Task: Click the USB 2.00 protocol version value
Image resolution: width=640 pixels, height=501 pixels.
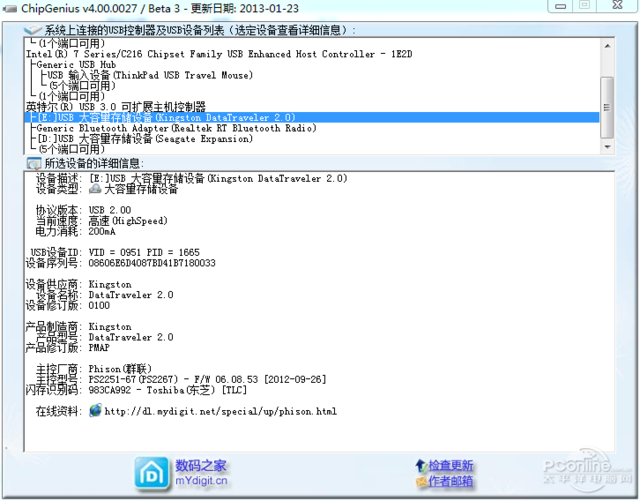Action: click(x=110, y=210)
